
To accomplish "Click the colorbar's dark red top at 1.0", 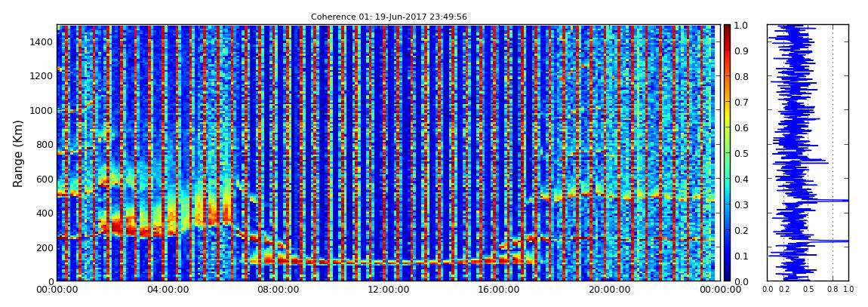I will point(726,28).
